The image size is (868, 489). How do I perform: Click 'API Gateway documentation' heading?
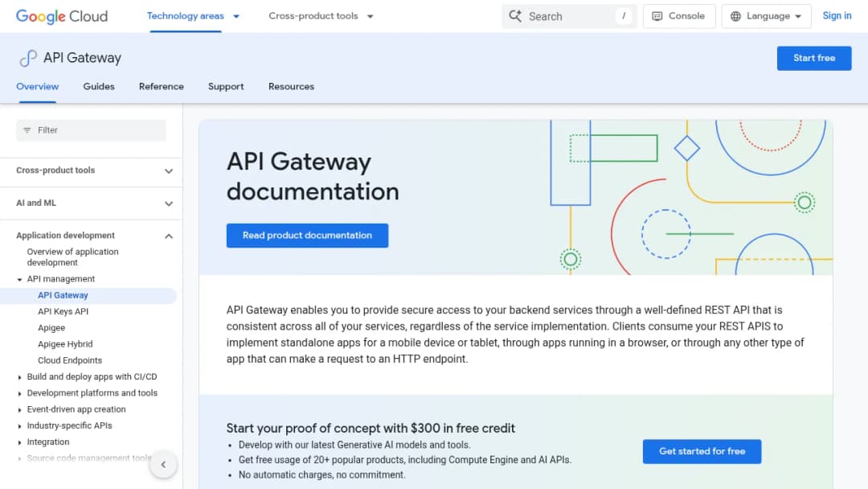tap(312, 177)
